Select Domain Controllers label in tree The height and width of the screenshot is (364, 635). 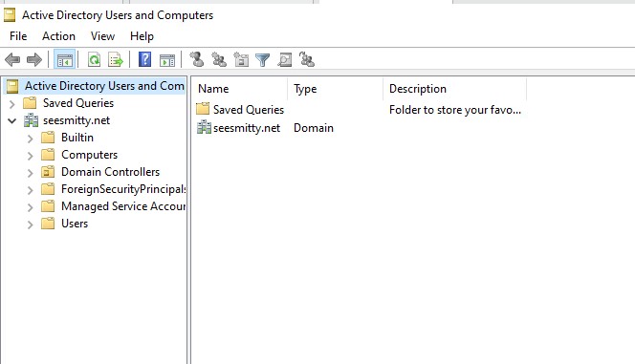[x=111, y=172]
